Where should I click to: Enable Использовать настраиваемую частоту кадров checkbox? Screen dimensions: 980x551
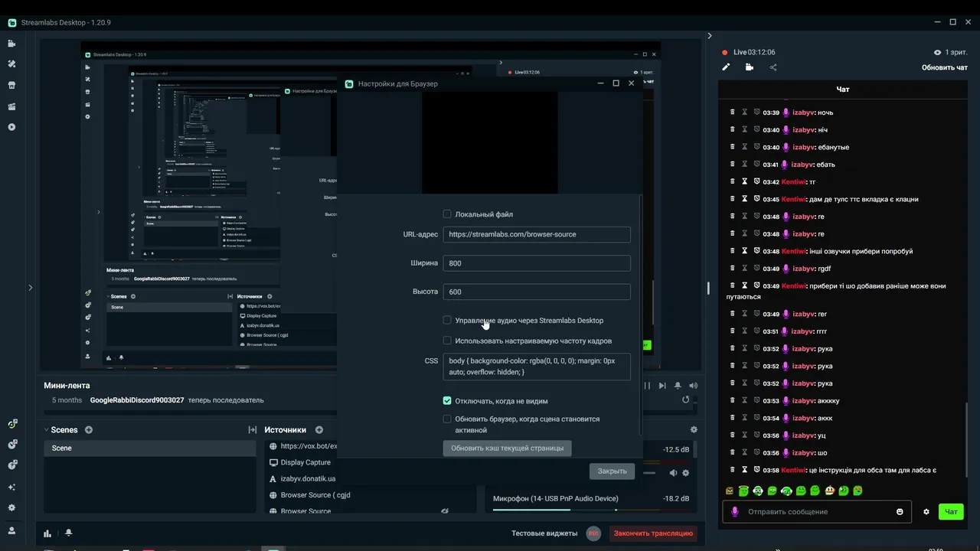point(447,341)
